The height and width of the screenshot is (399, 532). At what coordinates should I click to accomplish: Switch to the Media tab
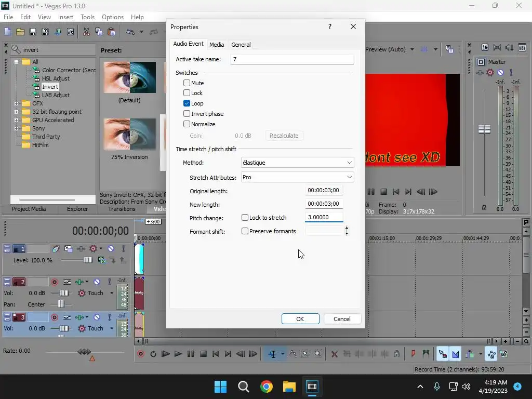(217, 45)
